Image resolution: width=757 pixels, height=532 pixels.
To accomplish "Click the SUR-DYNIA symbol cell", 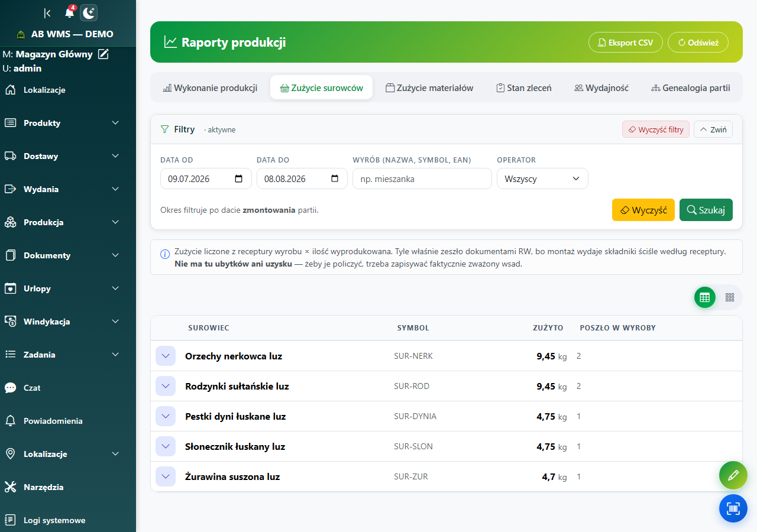I will coord(415,416).
